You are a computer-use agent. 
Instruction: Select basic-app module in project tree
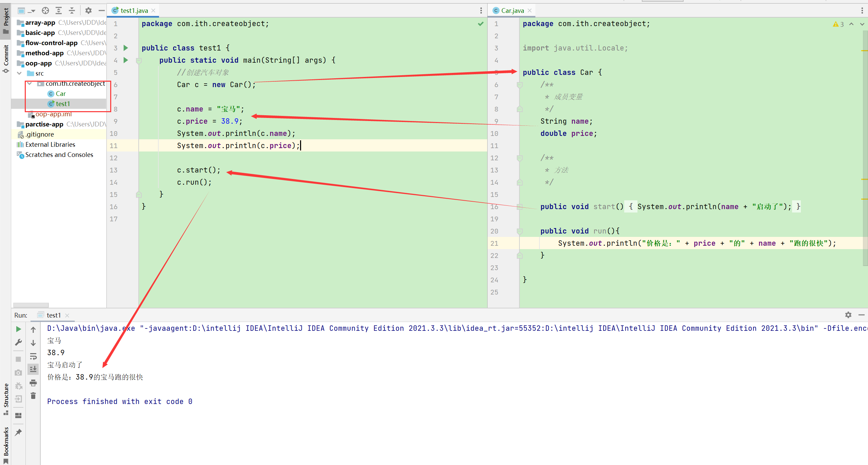40,33
